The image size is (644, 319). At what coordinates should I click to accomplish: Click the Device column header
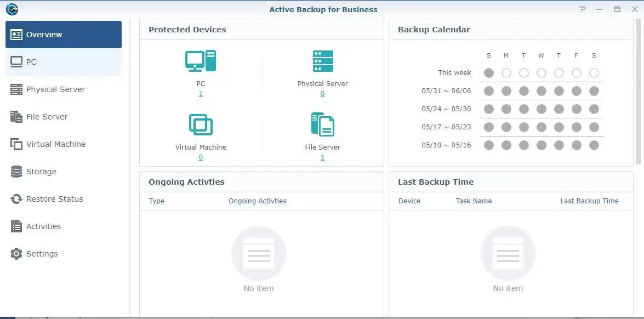(409, 201)
